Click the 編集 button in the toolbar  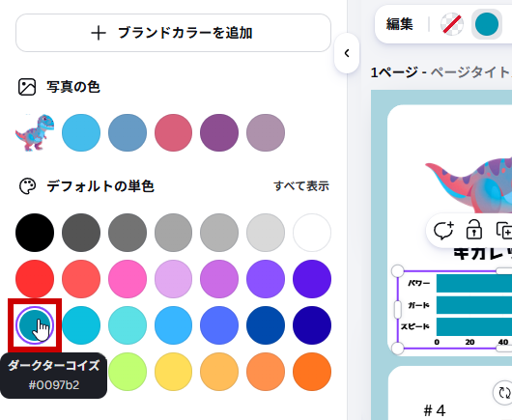pos(399,24)
